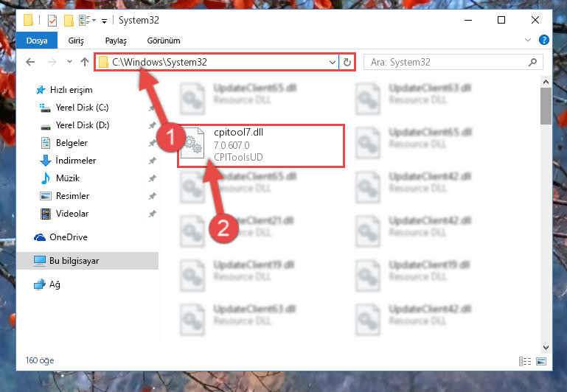
Task: Switch to the Görünüm ribbon tab
Action: tap(164, 41)
